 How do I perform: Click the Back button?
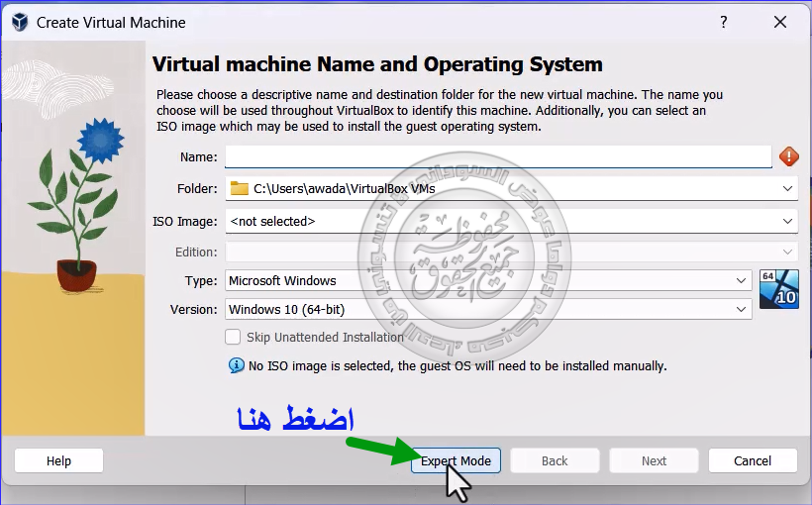[x=555, y=460]
